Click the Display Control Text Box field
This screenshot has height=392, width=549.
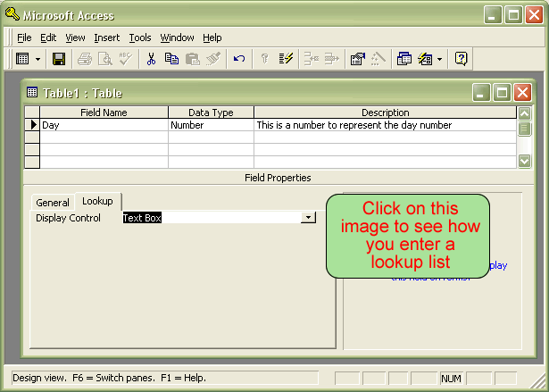click(212, 218)
